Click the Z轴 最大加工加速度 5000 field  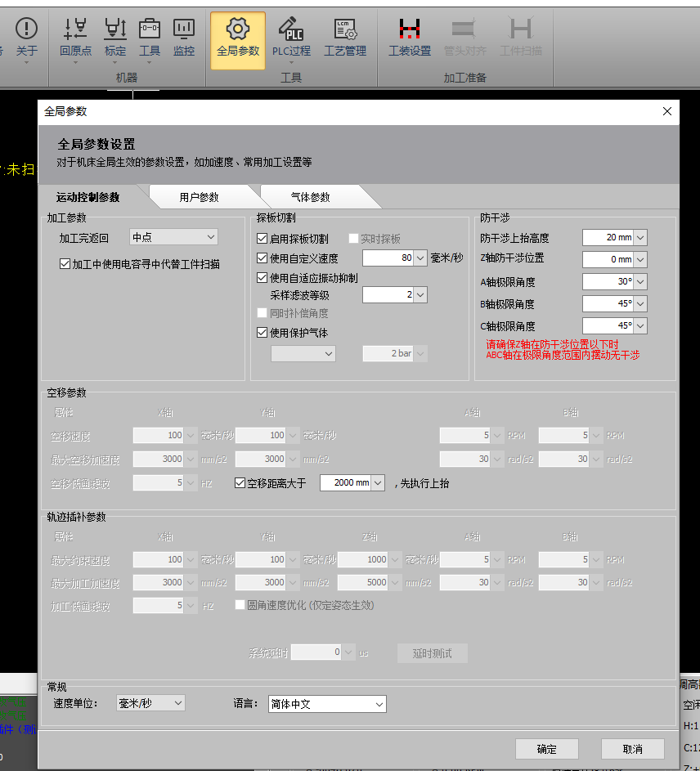[x=363, y=582]
